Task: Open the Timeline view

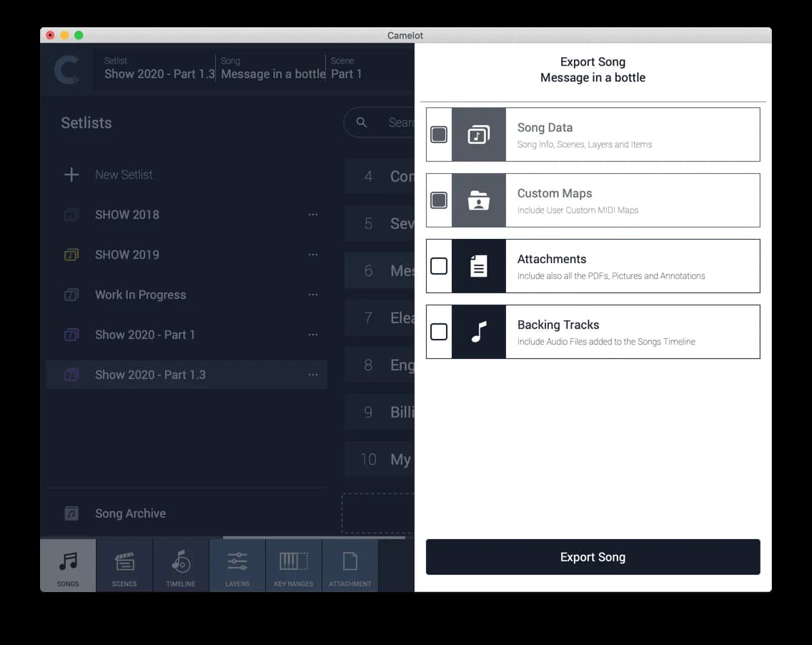Action: click(180, 565)
